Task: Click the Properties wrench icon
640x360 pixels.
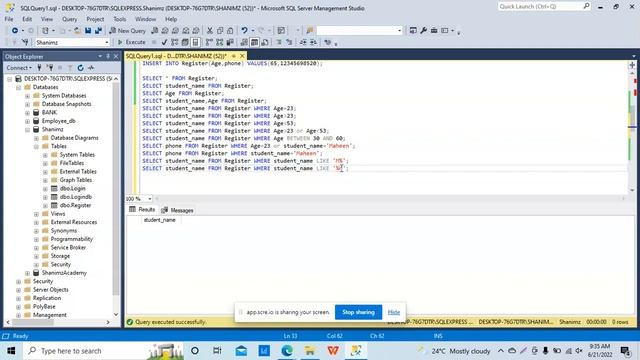Action: click(424, 31)
